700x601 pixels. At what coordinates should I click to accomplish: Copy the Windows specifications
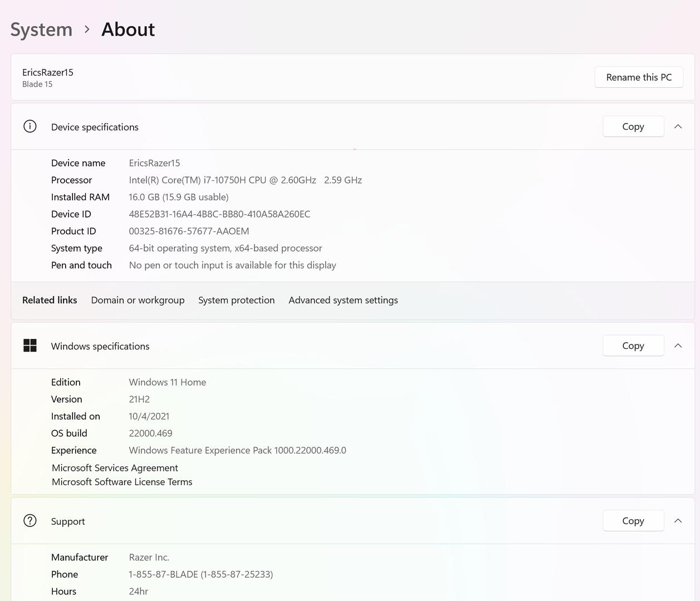tap(633, 346)
